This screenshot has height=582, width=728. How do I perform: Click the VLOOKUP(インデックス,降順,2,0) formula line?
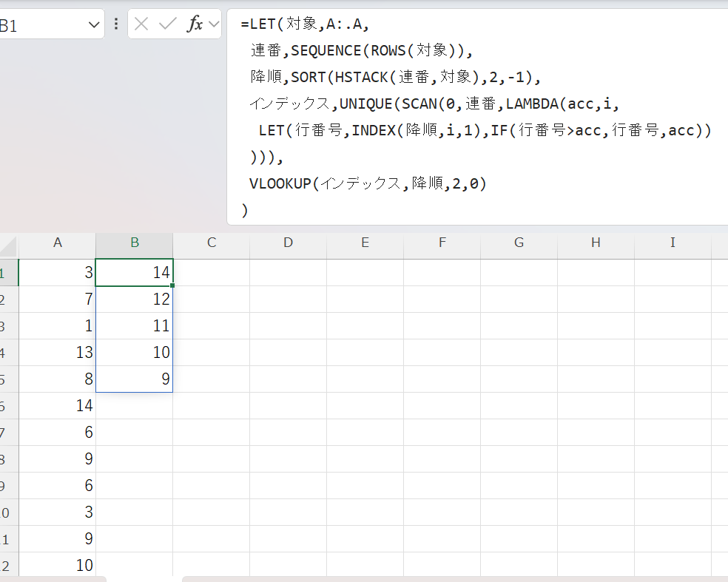[x=368, y=184]
